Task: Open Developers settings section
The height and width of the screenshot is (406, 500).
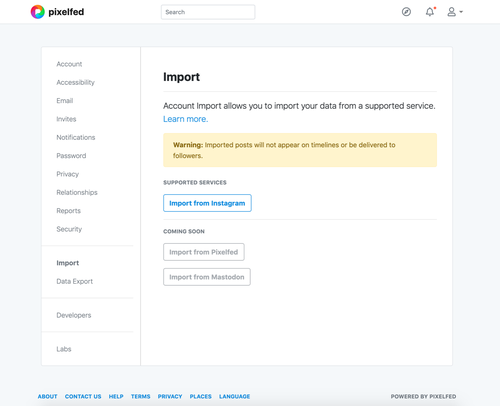Action: [x=74, y=315]
